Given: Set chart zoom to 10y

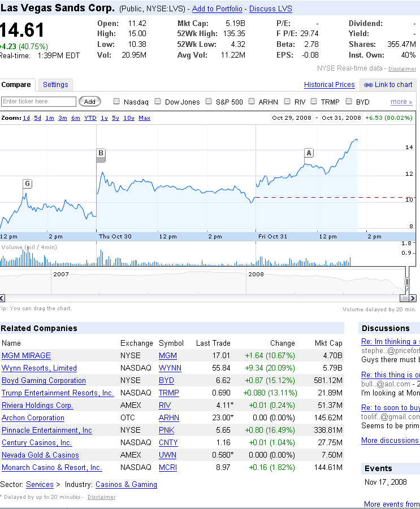Looking at the screenshot, I should pyautogui.click(x=129, y=118).
